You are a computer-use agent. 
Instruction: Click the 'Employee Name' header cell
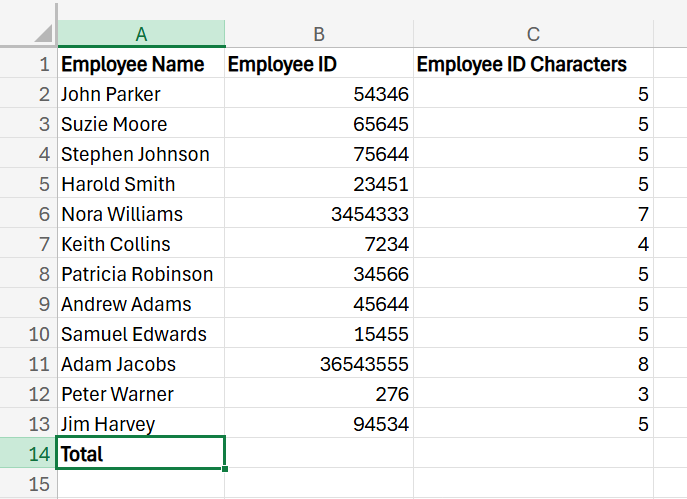141,64
